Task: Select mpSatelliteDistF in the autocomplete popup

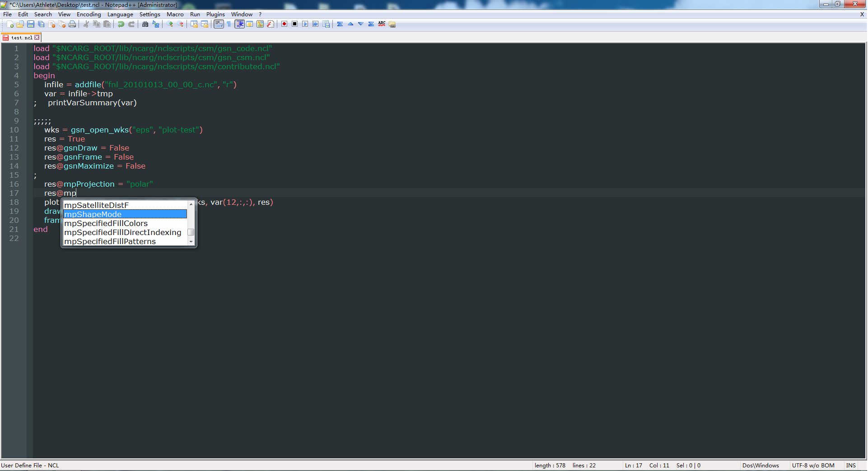Action: click(x=97, y=205)
